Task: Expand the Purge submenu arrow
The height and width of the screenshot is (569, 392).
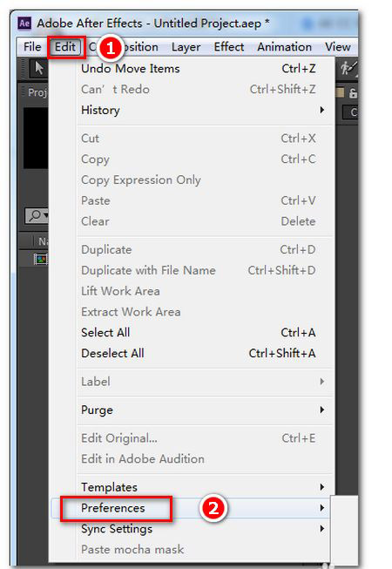Action: pos(321,410)
